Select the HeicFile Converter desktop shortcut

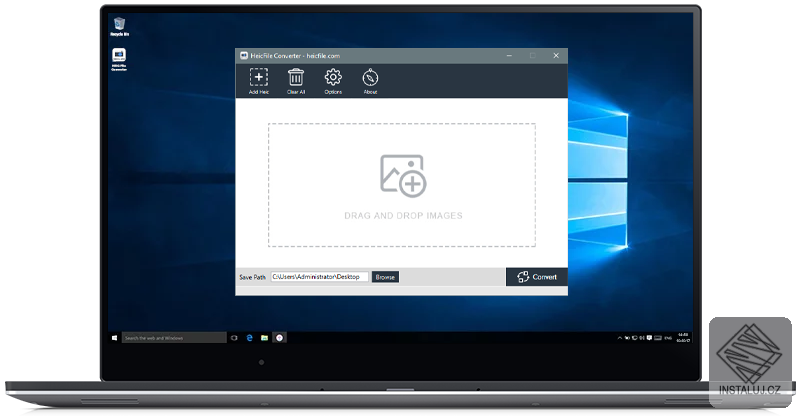119,60
